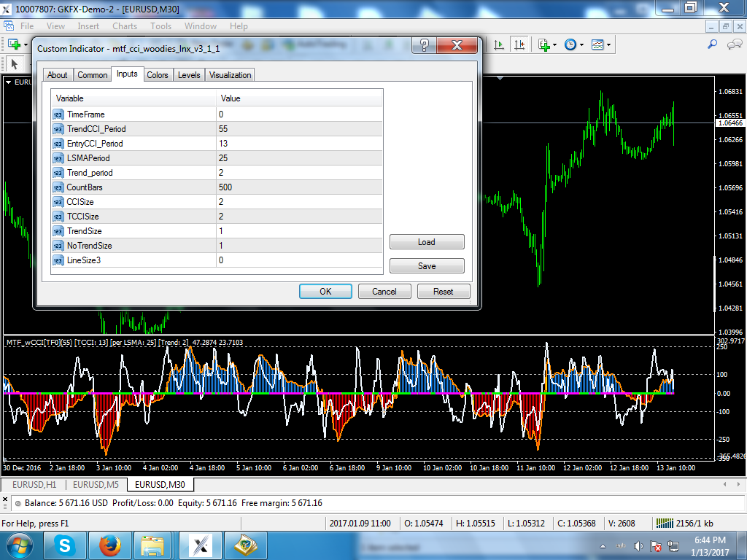Click the Load button
747x560 pixels.
(427, 242)
